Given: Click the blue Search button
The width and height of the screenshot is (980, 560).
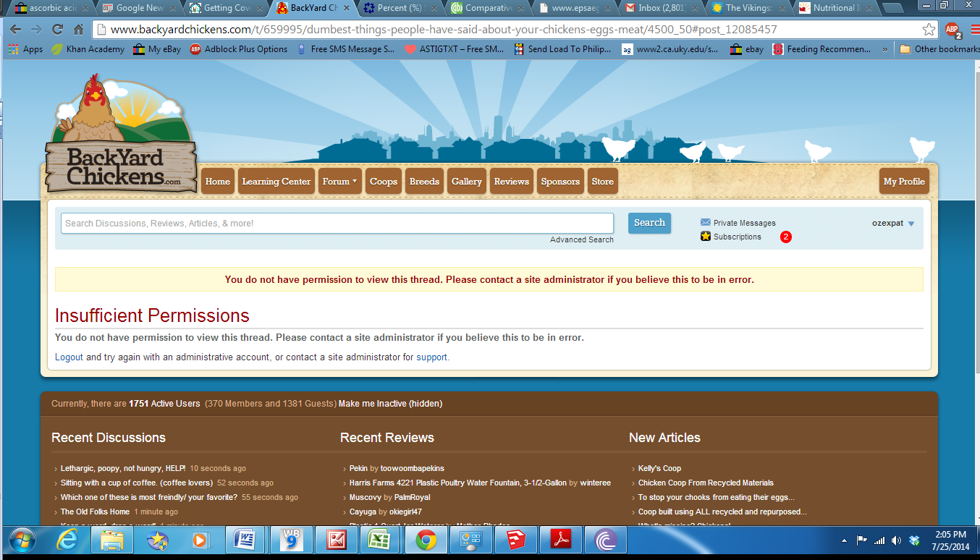Looking at the screenshot, I should tap(649, 223).
